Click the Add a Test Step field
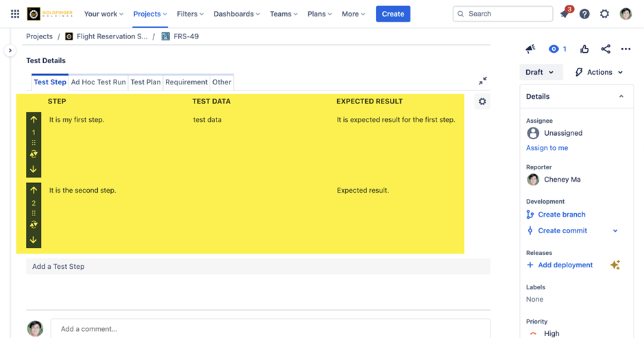644x338 pixels. (258, 266)
